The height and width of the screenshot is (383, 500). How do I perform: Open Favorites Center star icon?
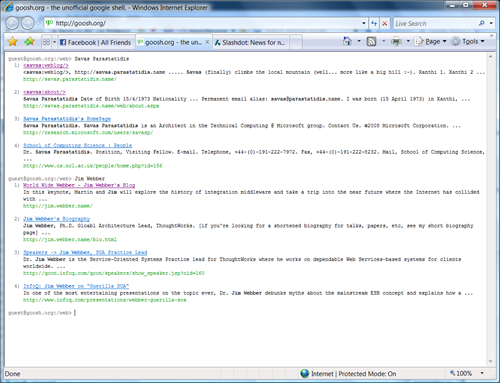13,42
